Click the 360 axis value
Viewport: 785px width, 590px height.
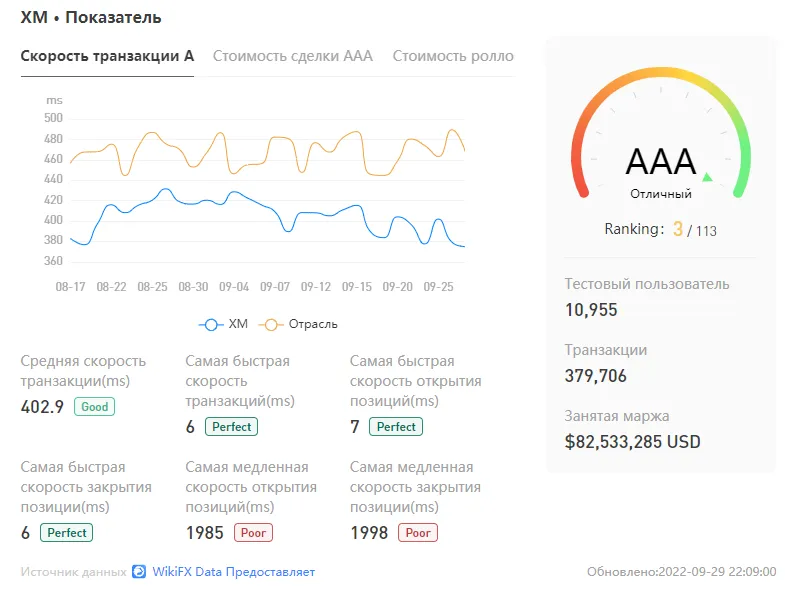coord(53,261)
